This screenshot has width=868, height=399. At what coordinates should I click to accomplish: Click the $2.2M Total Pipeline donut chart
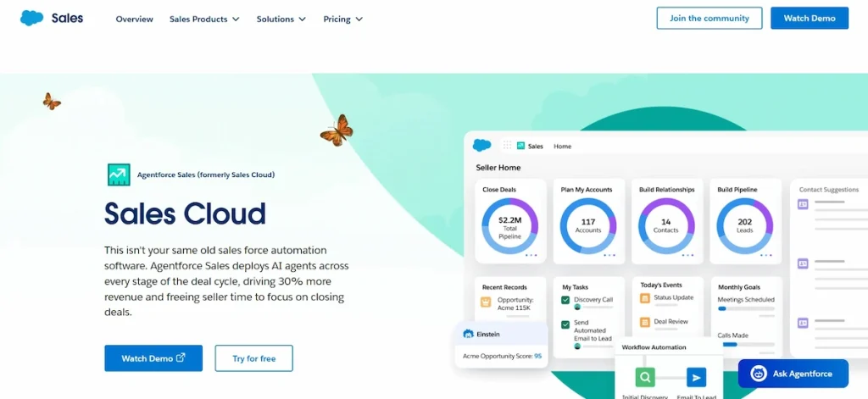[x=509, y=226]
